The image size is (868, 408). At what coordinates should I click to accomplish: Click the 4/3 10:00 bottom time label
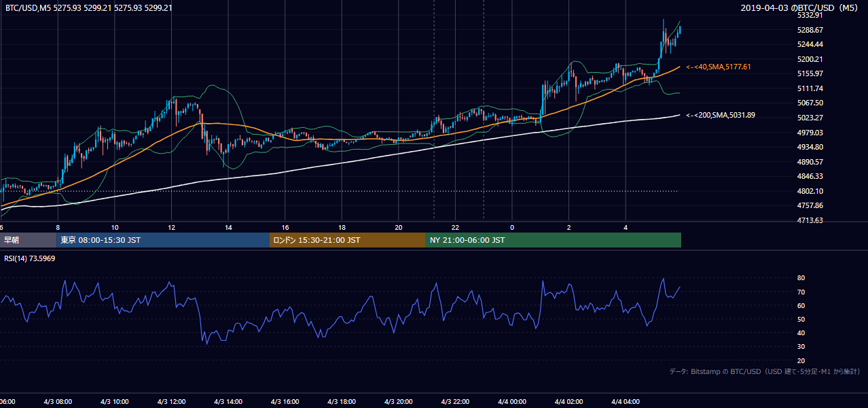pyautogui.click(x=114, y=402)
